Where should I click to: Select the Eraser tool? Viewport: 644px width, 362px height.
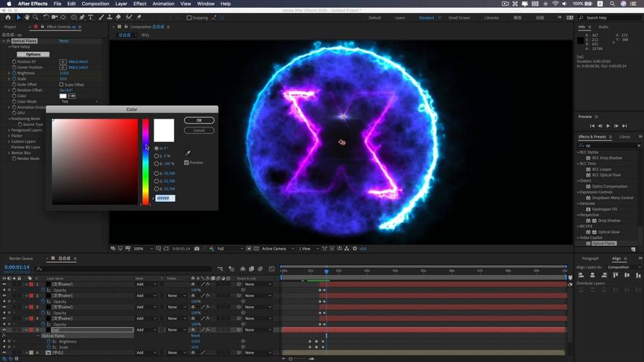(x=118, y=17)
